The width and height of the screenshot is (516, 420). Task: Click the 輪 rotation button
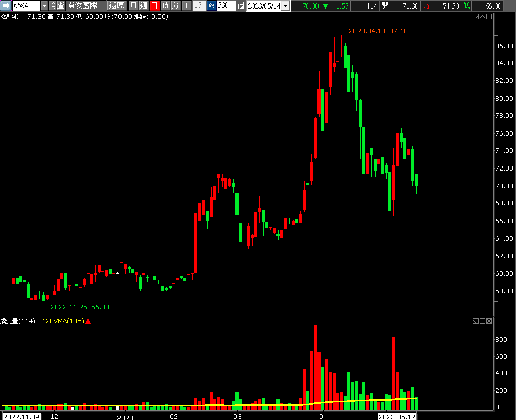tap(52, 5)
